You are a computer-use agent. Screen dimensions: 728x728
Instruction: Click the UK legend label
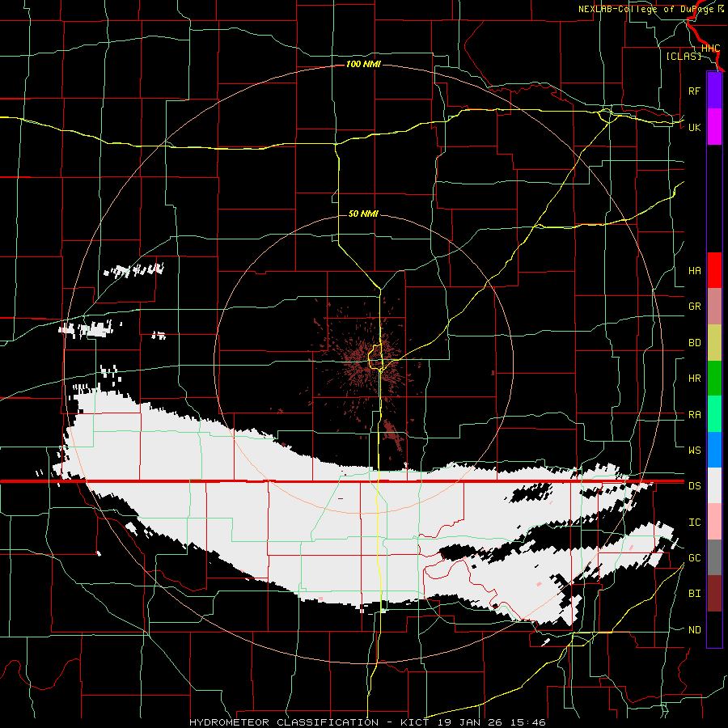tap(694, 127)
